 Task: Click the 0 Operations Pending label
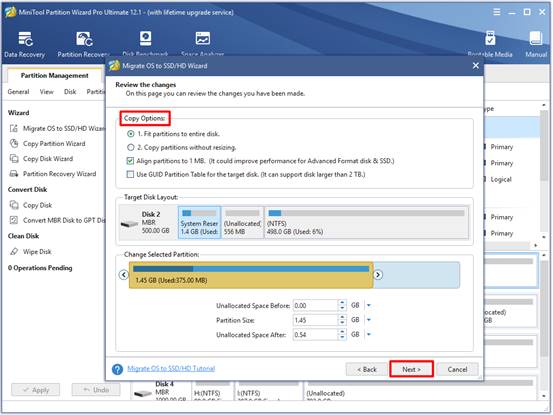40,268
